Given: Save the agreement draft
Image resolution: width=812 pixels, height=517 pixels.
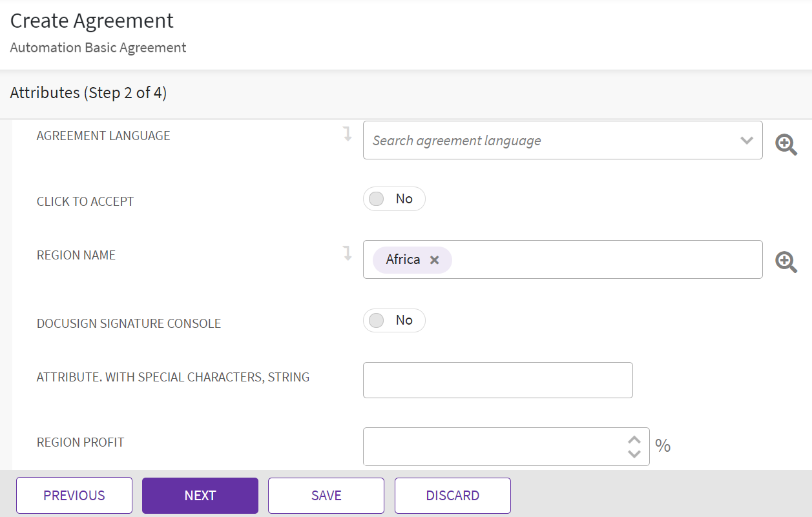Looking at the screenshot, I should (326, 495).
